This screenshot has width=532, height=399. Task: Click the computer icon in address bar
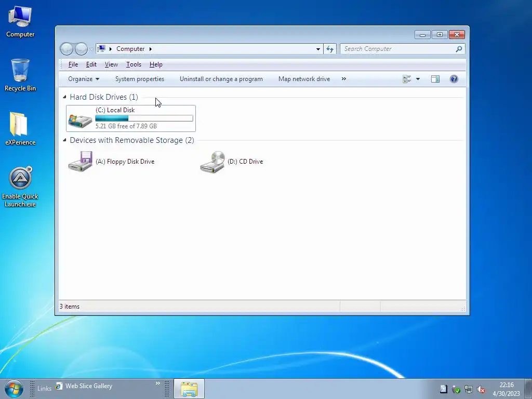coord(101,49)
